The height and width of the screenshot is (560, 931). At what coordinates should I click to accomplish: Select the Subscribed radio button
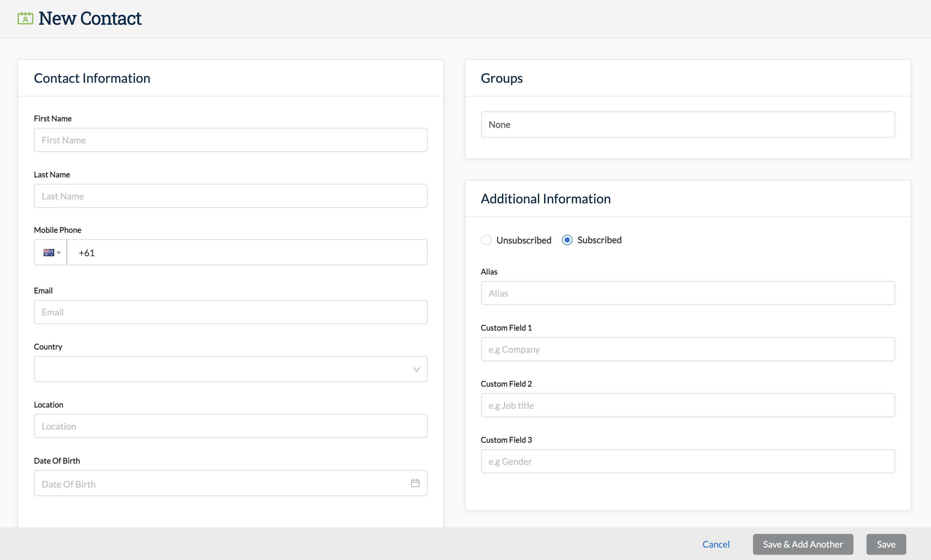[567, 240]
